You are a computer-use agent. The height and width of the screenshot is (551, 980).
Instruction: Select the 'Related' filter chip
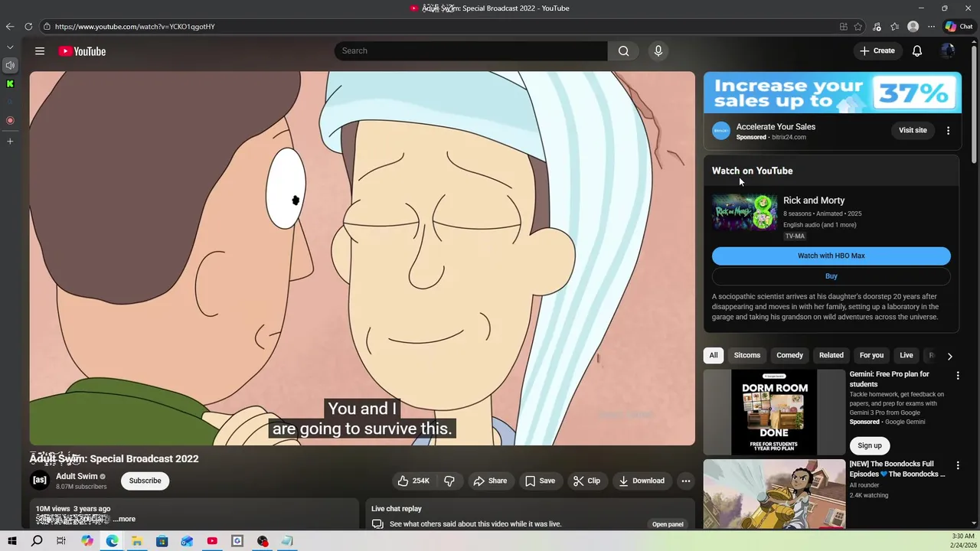831,355
